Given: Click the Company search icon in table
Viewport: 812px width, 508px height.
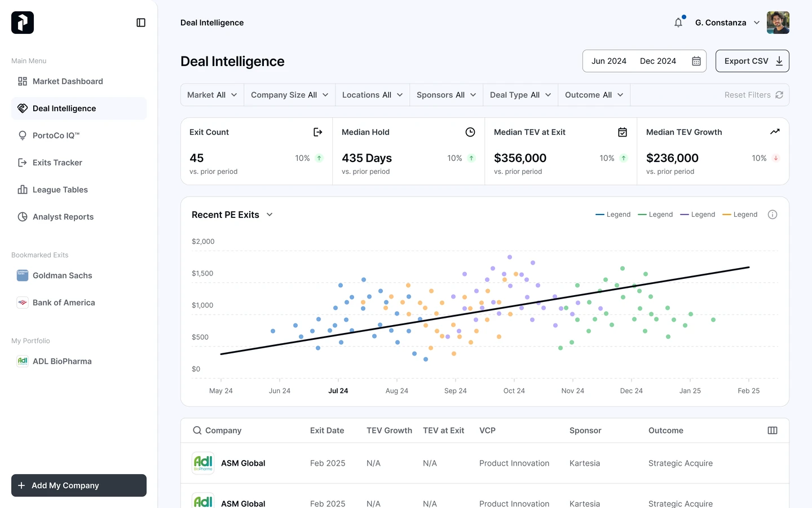Looking at the screenshot, I should tap(197, 430).
